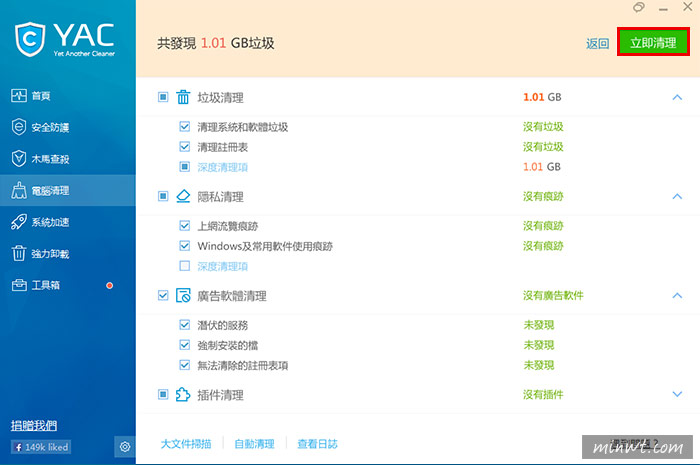Uncheck 清理系統和軟體垃圾
700x465 pixels.
pos(184,127)
